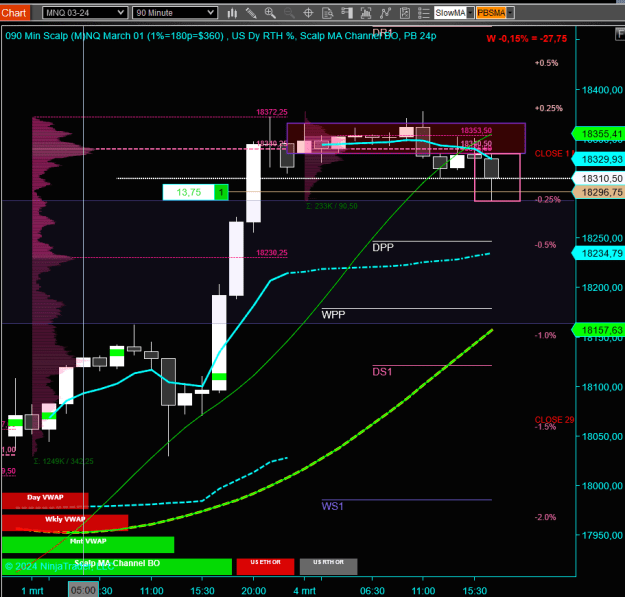Open the Indicators line-graph icon
This screenshot has height=597, width=625.
point(385,13)
